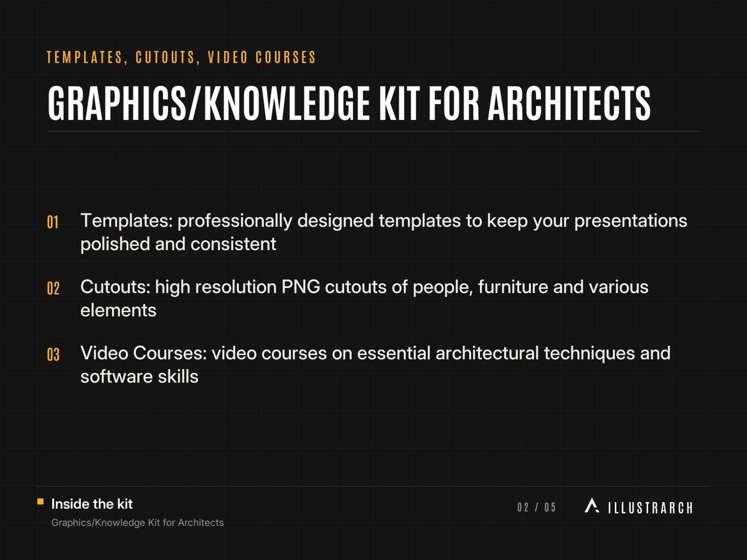Image resolution: width=747 pixels, height=560 pixels.
Task: Click the line 'polished and consistent'
Action: pos(178,244)
